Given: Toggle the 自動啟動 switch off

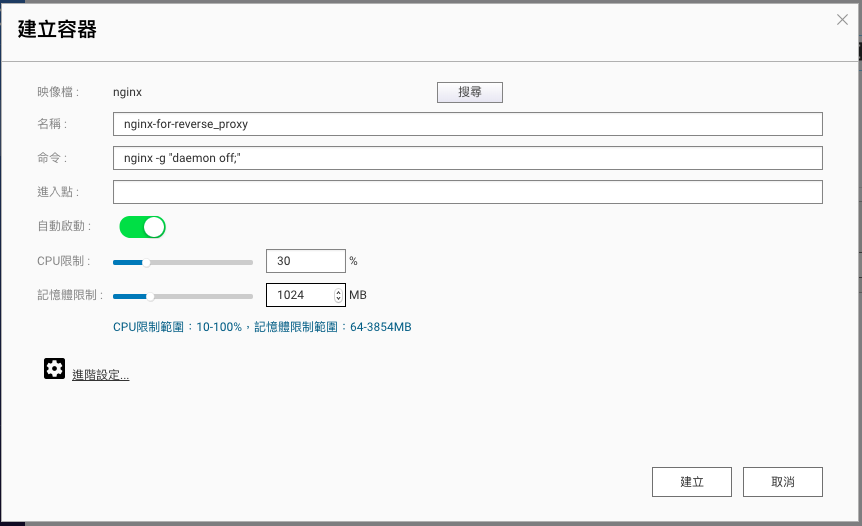Looking at the screenshot, I should point(142,227).
